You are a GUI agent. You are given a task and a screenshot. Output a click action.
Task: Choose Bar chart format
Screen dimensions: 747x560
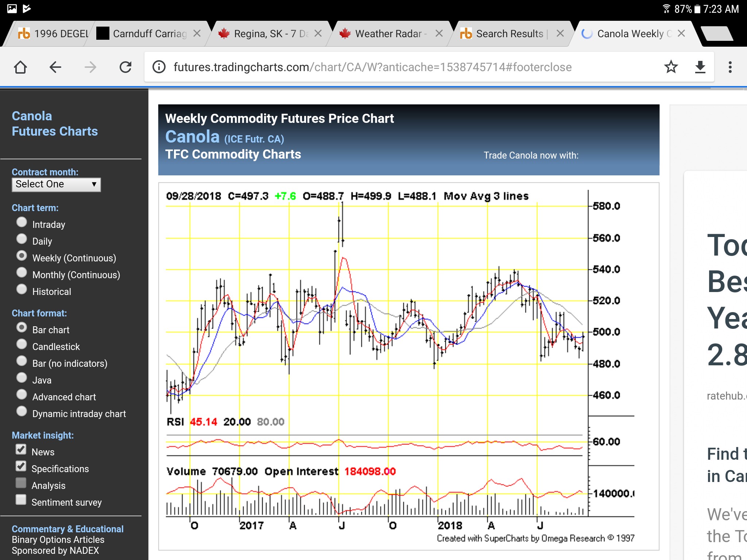pyautogui.click(x=22, y=327)
